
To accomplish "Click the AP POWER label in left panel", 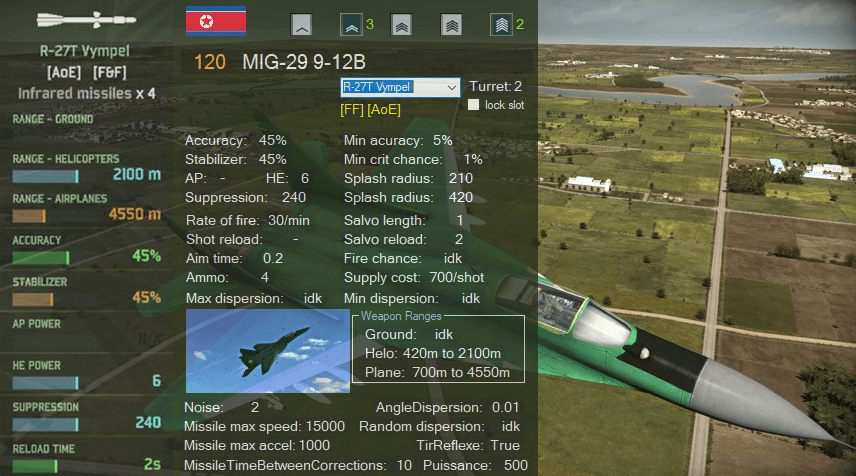I will 37,324.
